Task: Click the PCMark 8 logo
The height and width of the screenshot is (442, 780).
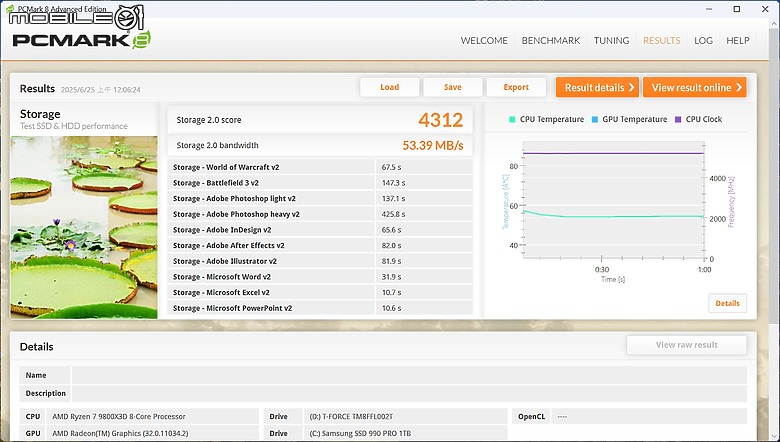Action: click(x=81, y=40)
